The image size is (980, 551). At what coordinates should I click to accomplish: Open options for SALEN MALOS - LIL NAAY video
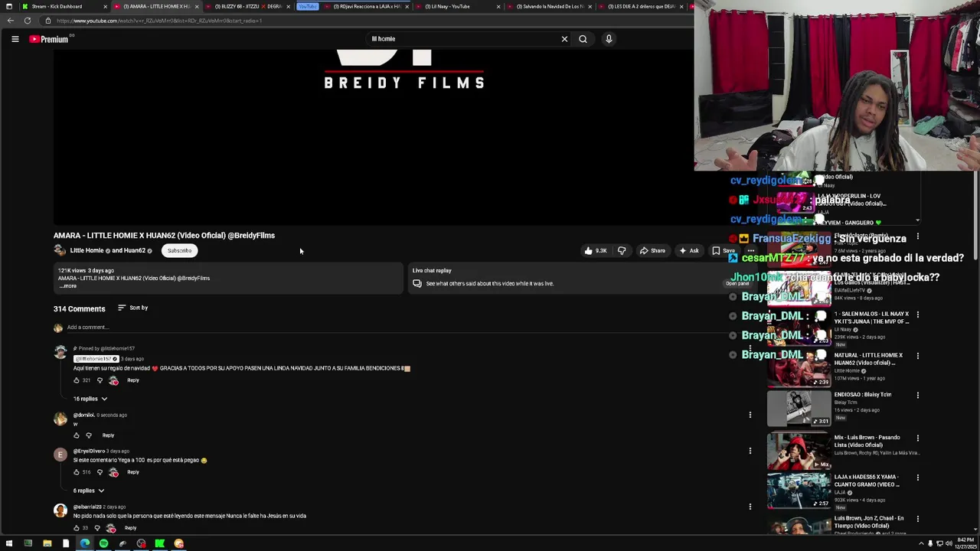point(918,315)
